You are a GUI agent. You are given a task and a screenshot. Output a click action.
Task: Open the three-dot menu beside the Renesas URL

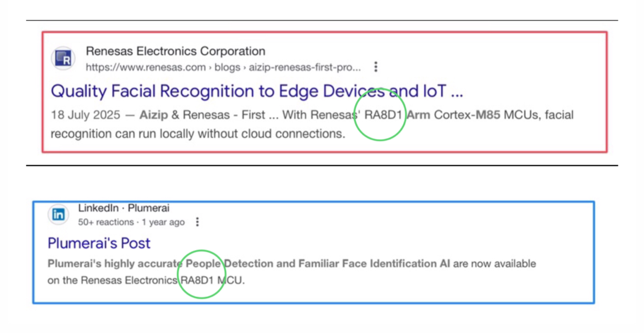pos(376,67)
